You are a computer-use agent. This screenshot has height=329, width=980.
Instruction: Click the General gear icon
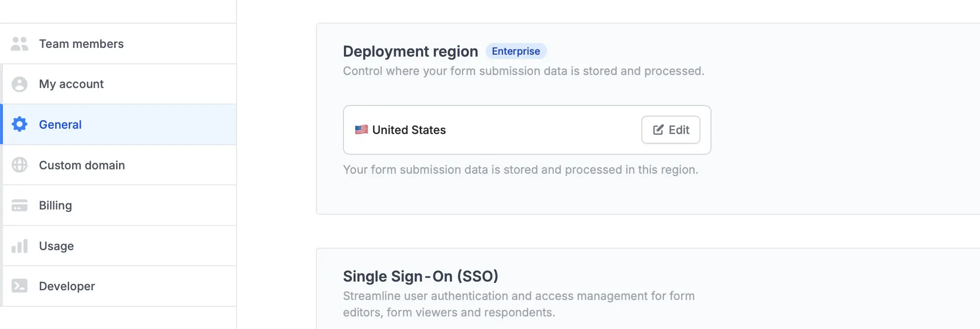click(x=19, y=124)
